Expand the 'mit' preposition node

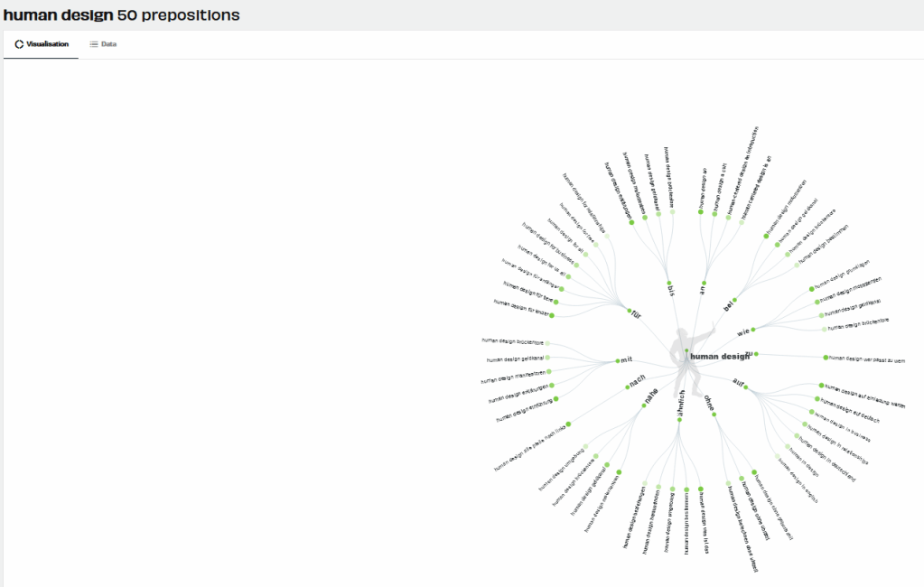coord(618,360)
